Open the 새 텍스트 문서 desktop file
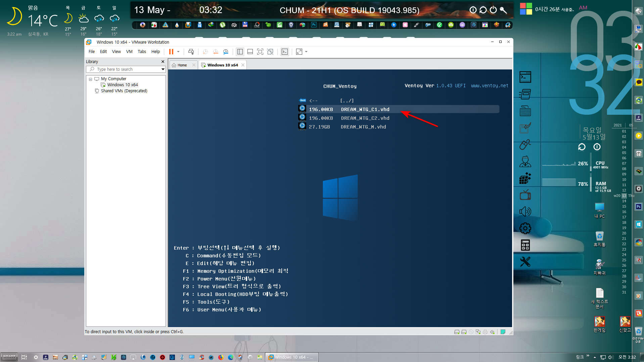 coord(599,298)
